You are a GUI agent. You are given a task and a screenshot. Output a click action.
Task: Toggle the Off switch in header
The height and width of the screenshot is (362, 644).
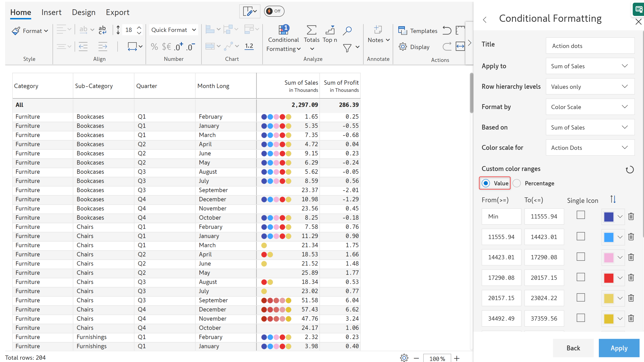tap(274, 11)
